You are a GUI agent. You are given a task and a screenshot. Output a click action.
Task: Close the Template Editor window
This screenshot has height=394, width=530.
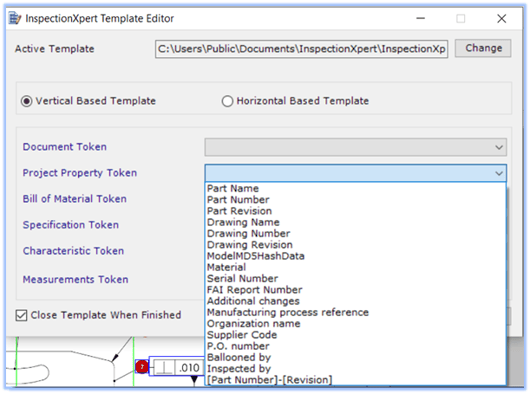click(x=502, y=18)
